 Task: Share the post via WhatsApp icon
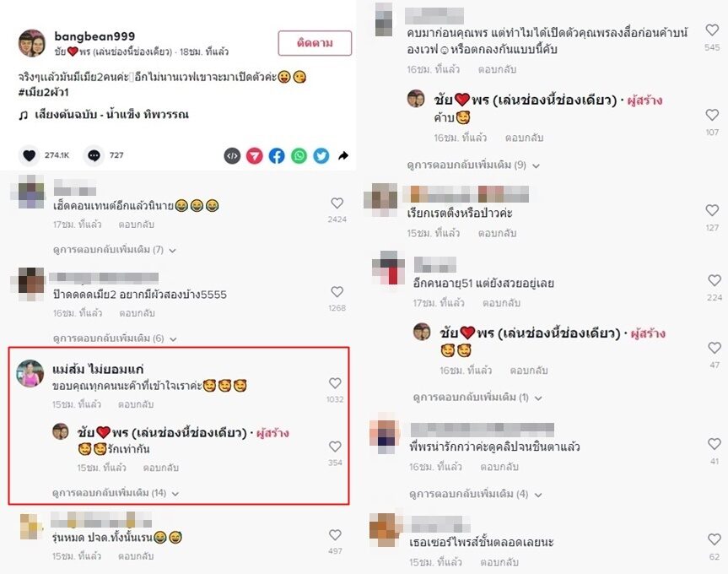click(299, 156)
